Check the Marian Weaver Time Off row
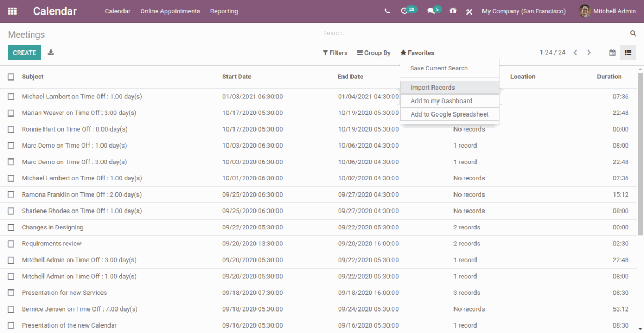 [x=11, y=113]
